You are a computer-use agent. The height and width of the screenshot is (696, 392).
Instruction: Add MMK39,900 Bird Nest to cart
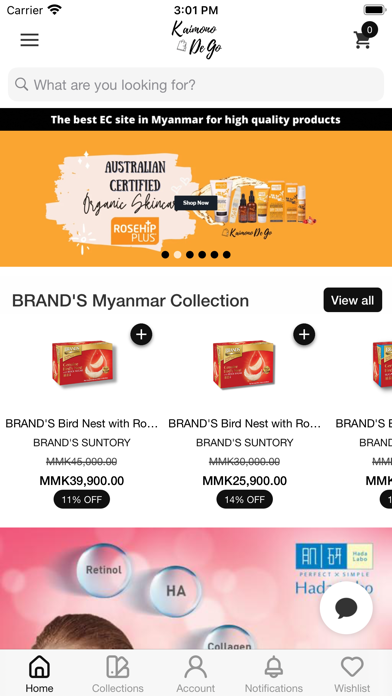pyautogui.click(x=141, y=334)
